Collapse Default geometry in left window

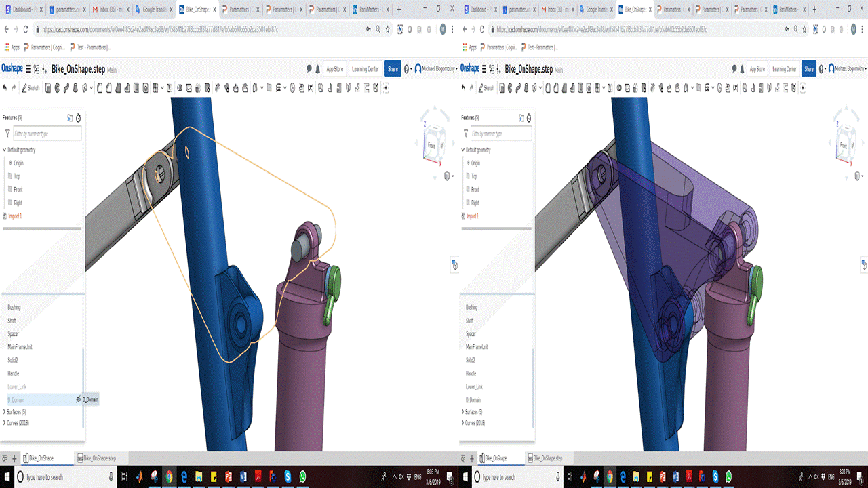coord(5,150)
